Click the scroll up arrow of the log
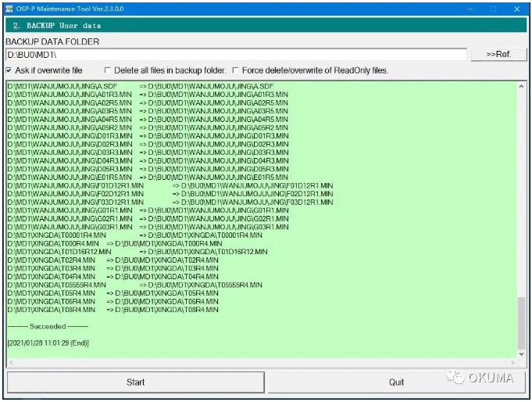The width and height of the screenshot is (532, 402). 522,84
